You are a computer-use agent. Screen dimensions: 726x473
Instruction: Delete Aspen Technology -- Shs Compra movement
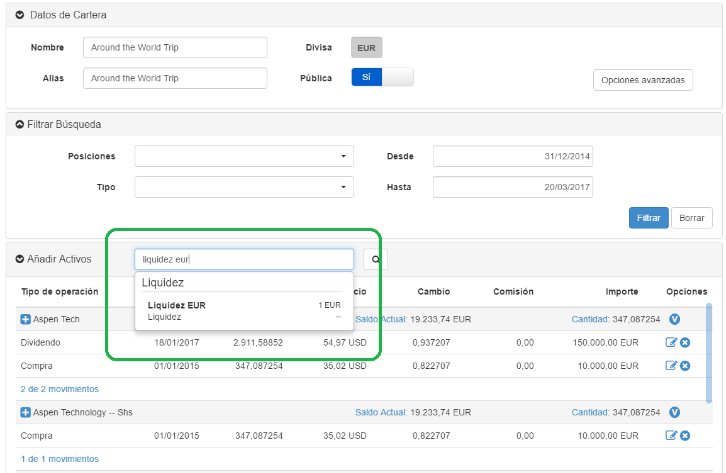[685, 436]
